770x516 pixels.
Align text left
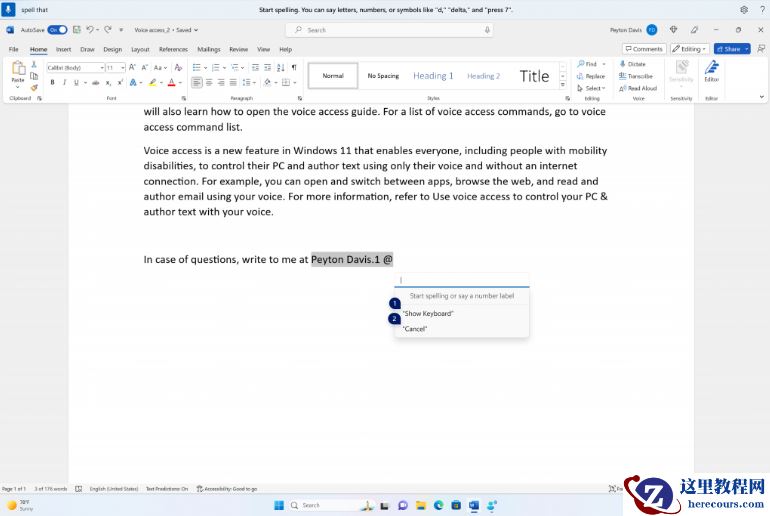click(x=196, y=82)
